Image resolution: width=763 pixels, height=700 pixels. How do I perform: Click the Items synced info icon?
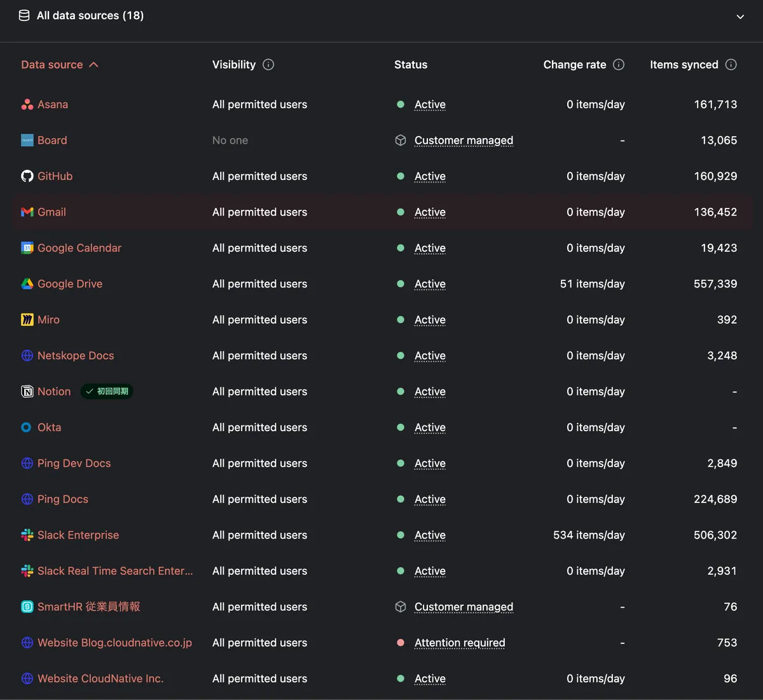(731, 65)
